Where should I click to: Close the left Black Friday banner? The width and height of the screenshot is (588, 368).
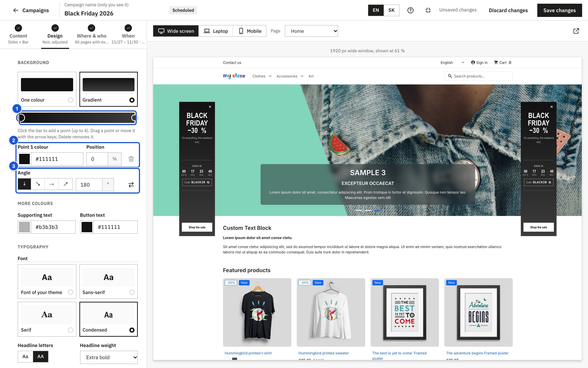pos(210,107)
